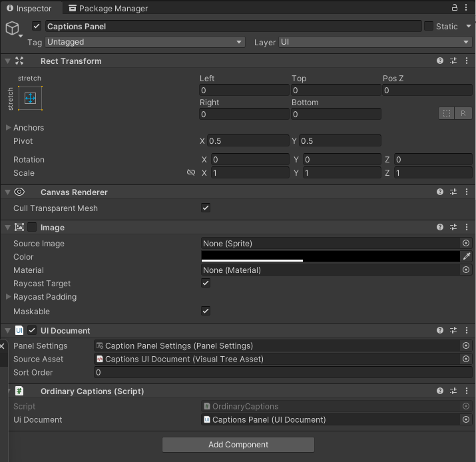
Task: Expand the Anchors section
Action: tap(9, 128)
